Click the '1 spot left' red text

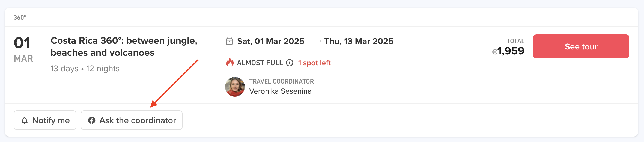[x=314, y=63]
